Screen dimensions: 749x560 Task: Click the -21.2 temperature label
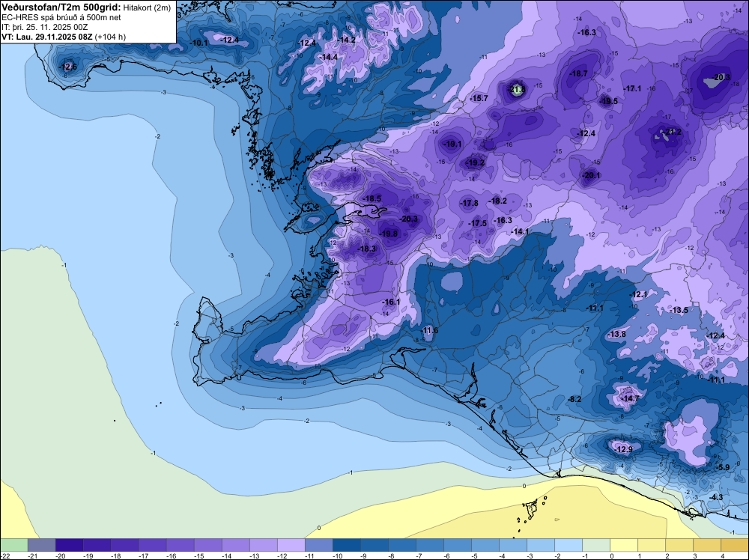click(673, 132)
